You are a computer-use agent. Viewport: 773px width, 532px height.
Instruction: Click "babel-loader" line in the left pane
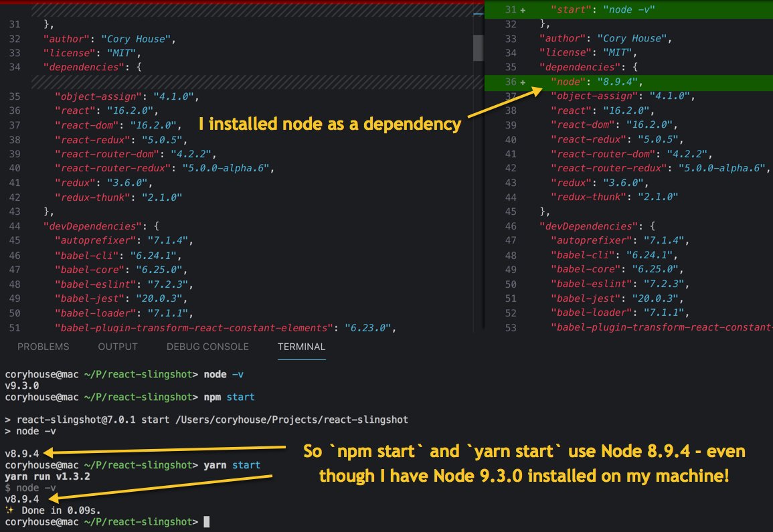tap(124, 313)
